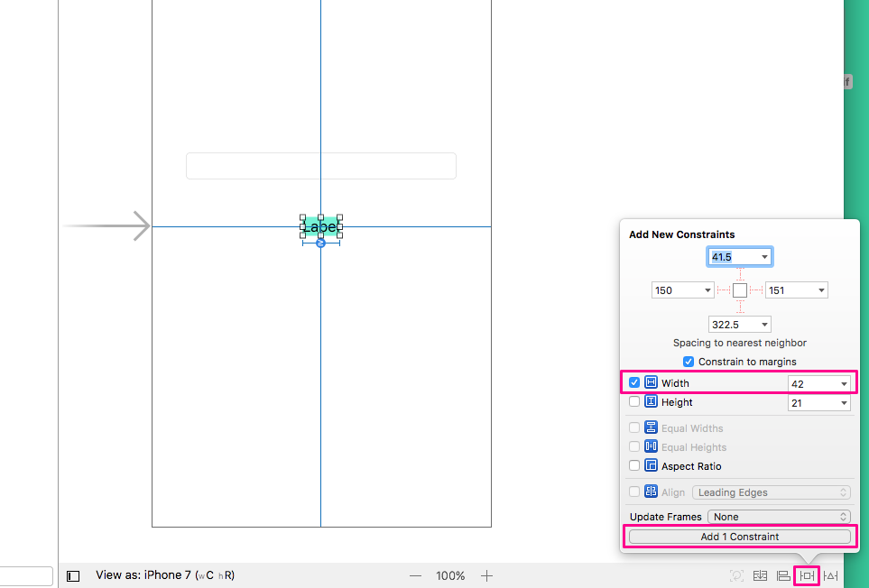The image size is (869, 588).
Task: Toggle the Align checkbox for Leading Edges
Action: [633, 492]
